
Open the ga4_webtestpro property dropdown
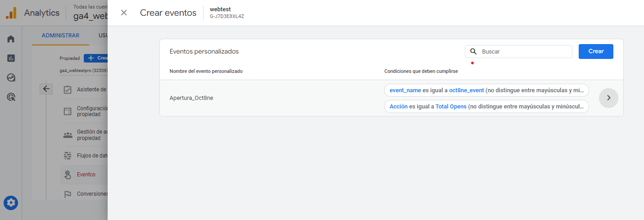pos(83,71)
